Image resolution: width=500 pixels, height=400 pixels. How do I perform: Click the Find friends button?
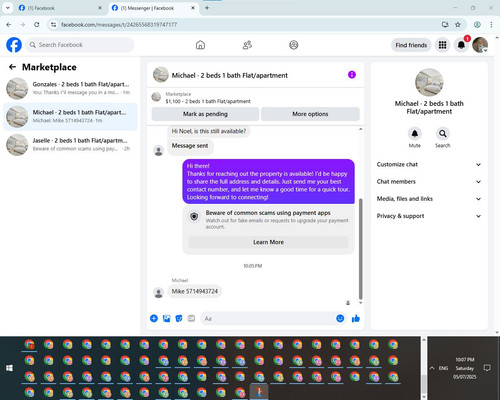411,45
